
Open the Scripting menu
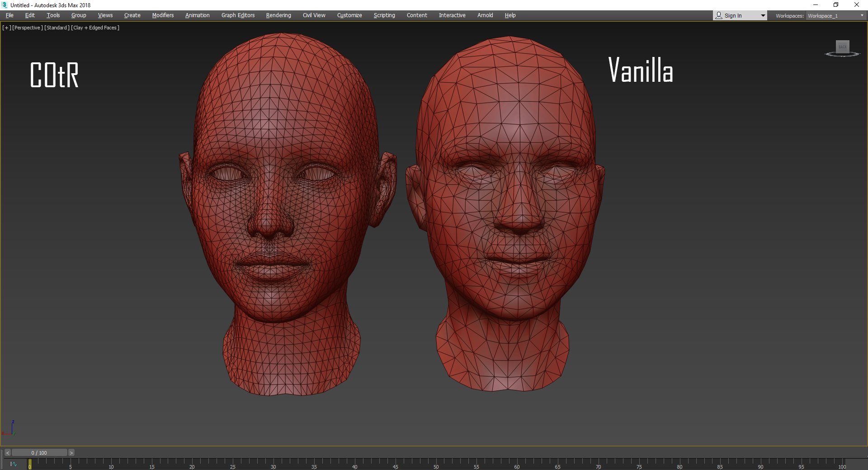pos(384,15)
